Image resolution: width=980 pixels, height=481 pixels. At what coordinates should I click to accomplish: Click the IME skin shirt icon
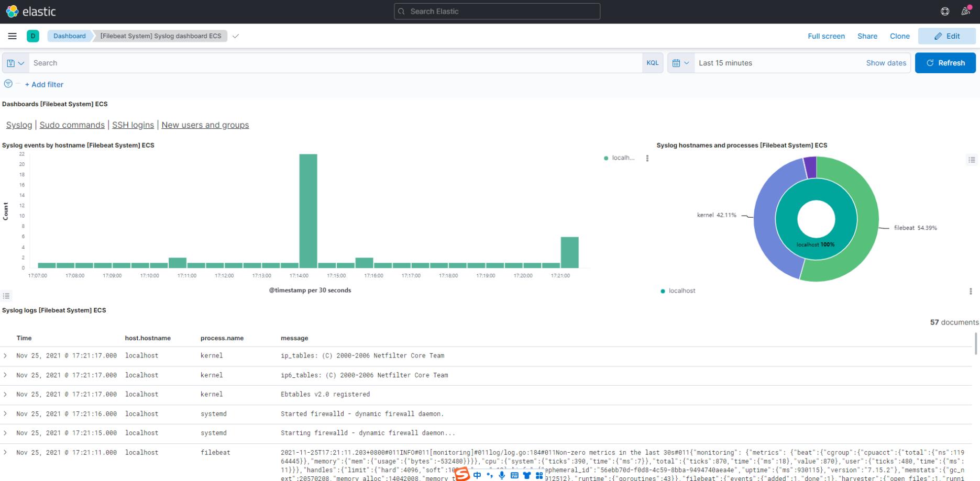click(x=527, y=475)
